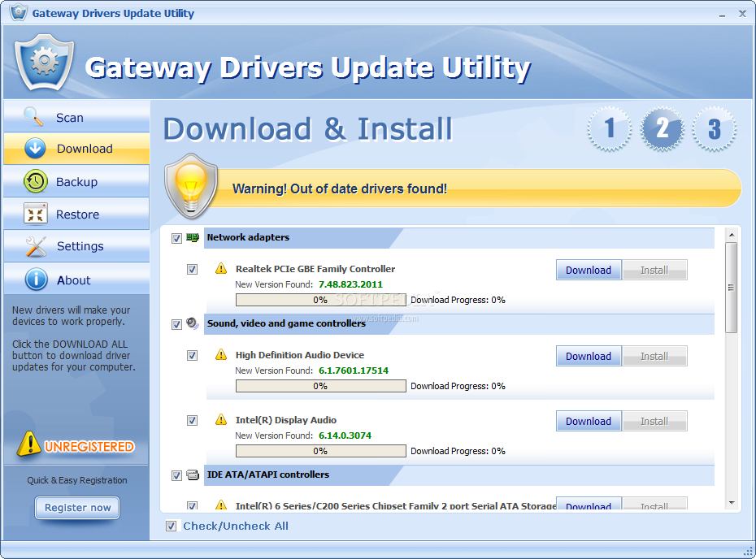The height and width of the screenshot is (559, 756).
Task: Select the Download section in sidebar
Action: coord(76,149)
